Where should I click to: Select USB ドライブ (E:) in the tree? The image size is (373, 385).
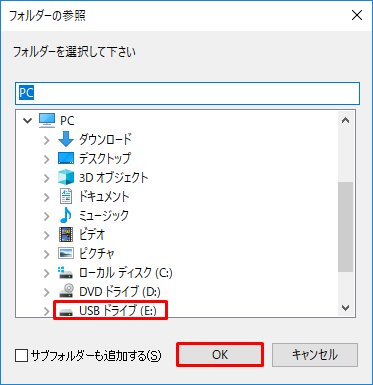118,311
